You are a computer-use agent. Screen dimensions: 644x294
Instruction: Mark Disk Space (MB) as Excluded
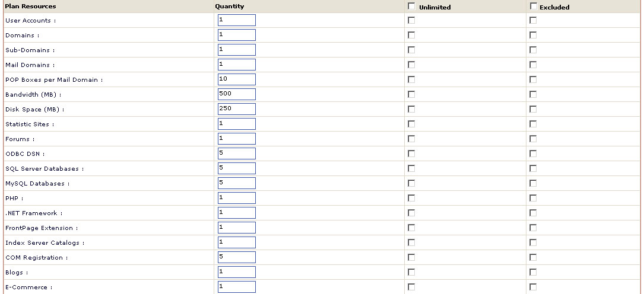click(x=532, y=109)
